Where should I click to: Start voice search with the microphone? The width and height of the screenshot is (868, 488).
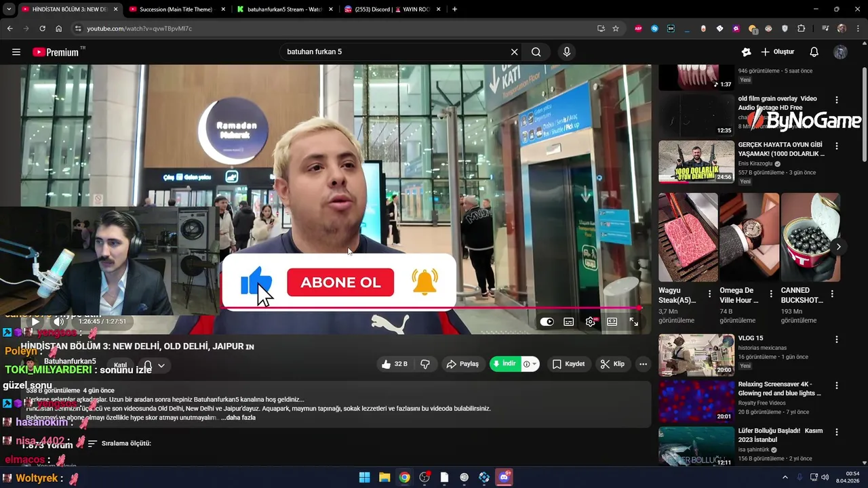pyautogui.click(x=567, y=52)
